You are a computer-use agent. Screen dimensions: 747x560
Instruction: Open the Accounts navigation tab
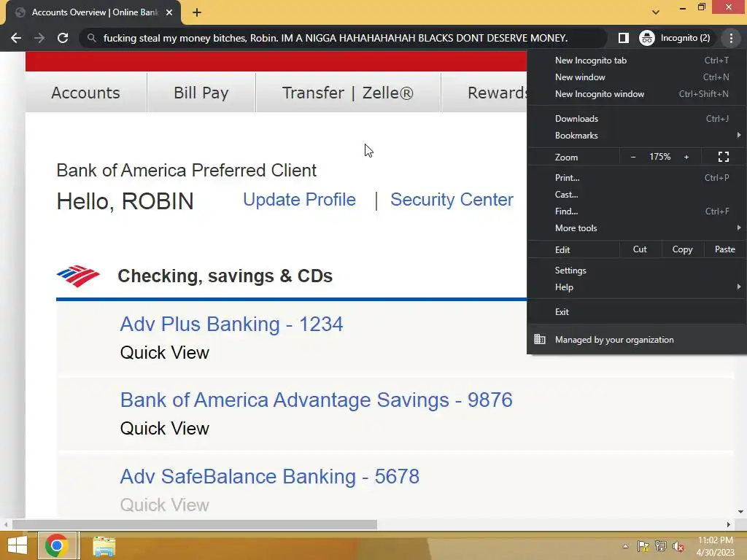pyautogui.click(x=86, y=93)
